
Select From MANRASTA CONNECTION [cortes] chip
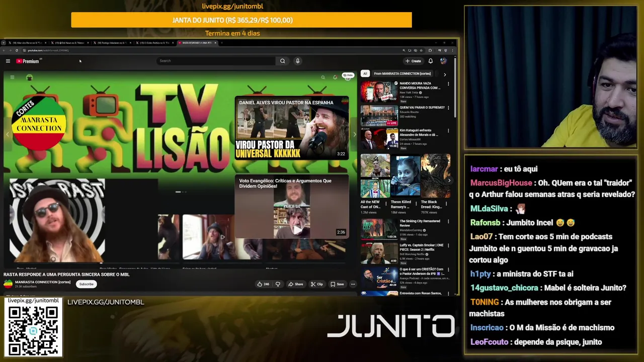tap(402, 73)
